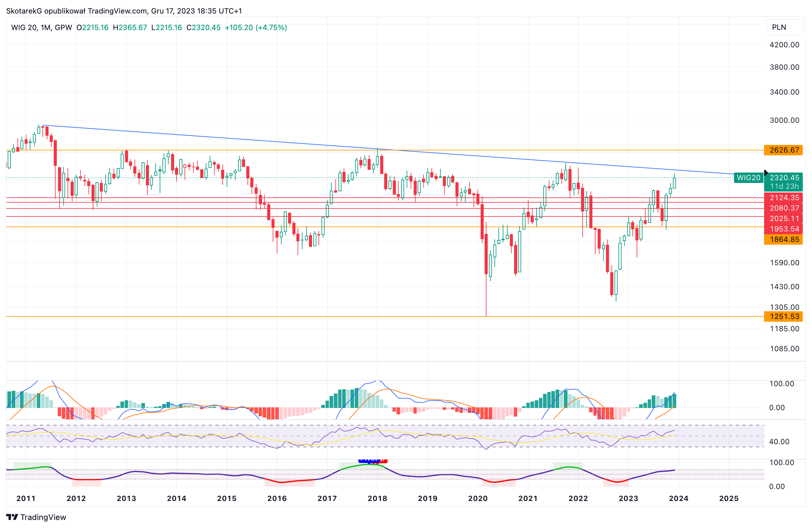Viewport: 812px width, 528px height.
Task: Click the 2025 label on time axis
Action: 729,498
